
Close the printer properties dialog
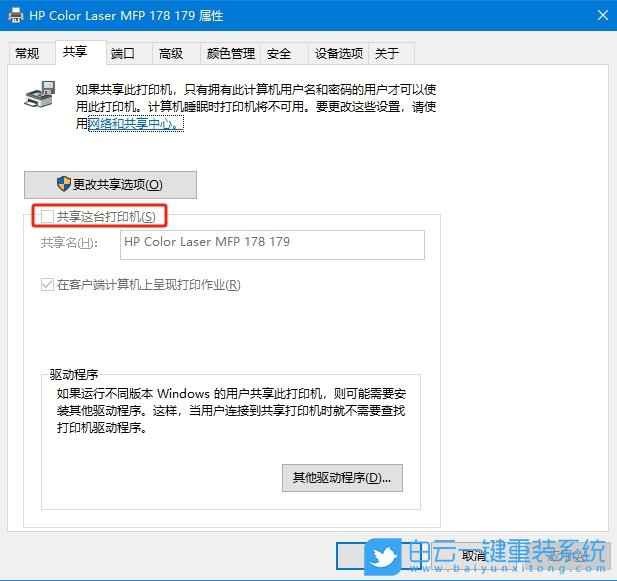pos(602,15)
